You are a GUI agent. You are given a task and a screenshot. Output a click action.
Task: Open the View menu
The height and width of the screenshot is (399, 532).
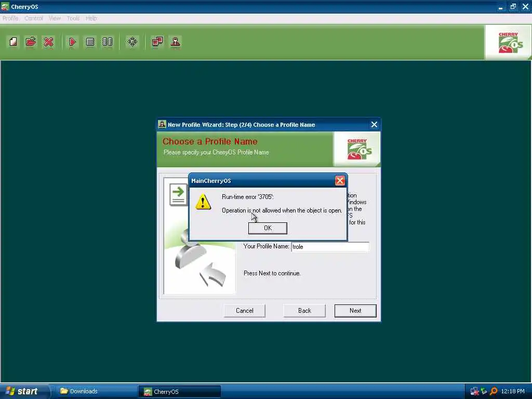pos(55,18)
